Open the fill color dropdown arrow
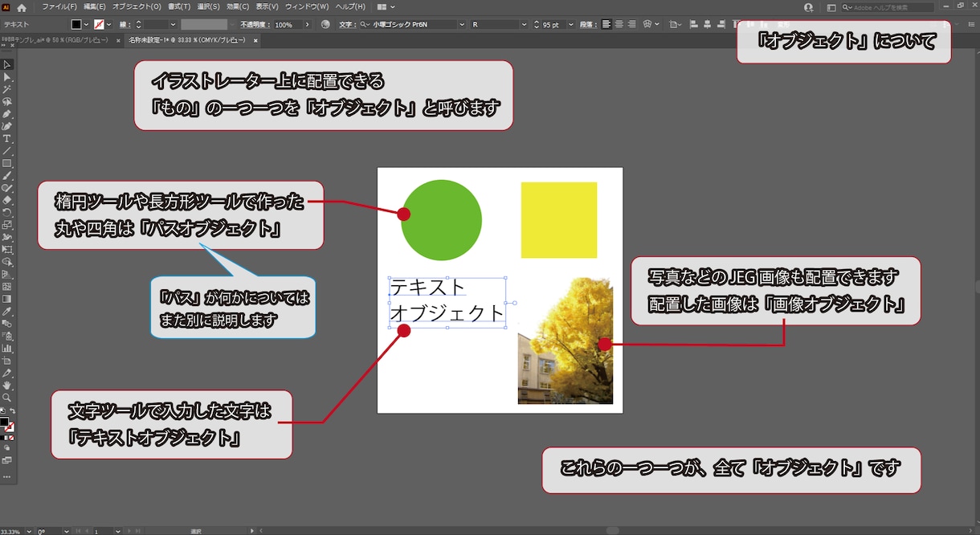Screen dimensions: 980x535 (87, 24)
